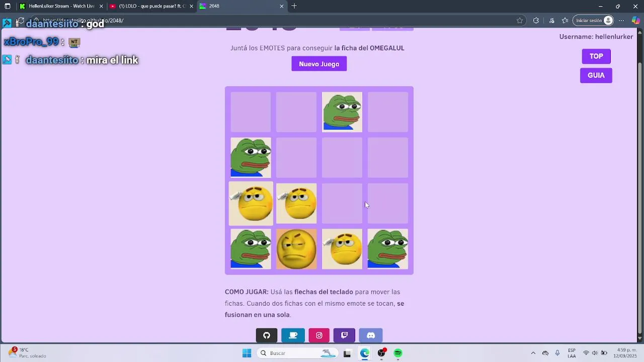Click the microphone tray icon
Viewport: 644px width, 362px height.
coord(557,353)
